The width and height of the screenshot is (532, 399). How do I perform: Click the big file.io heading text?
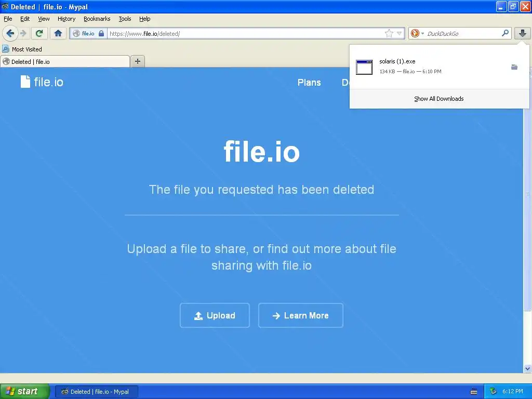pos(262,151)
